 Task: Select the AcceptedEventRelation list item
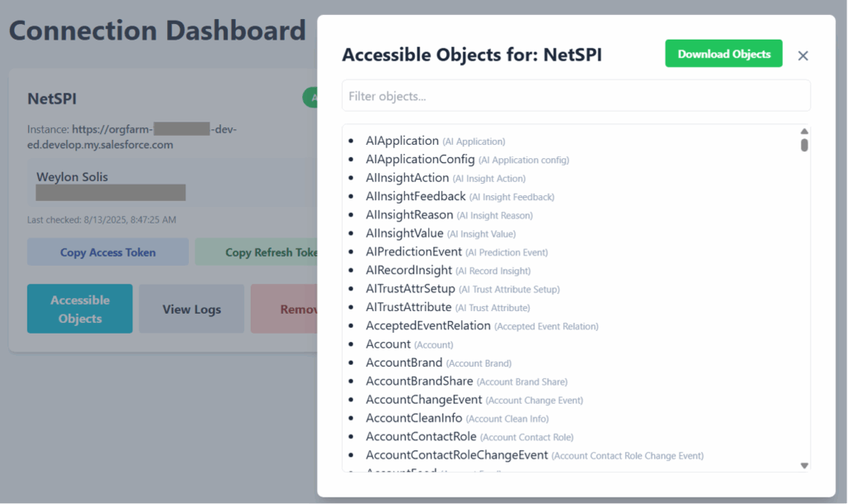coord(482,326)
